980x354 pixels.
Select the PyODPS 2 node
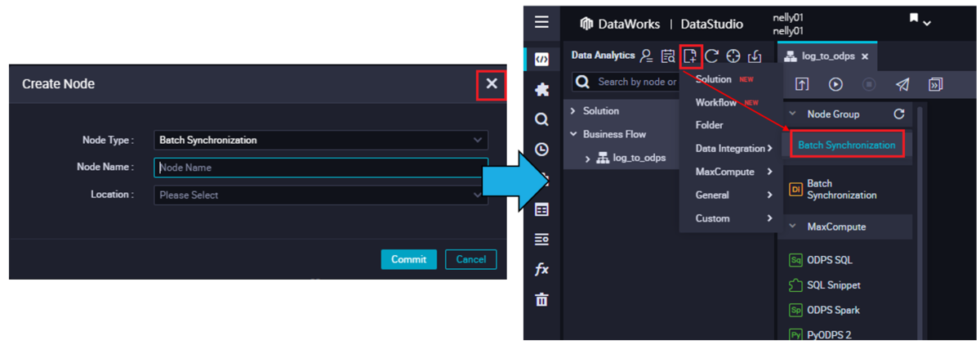click(820, 334)
